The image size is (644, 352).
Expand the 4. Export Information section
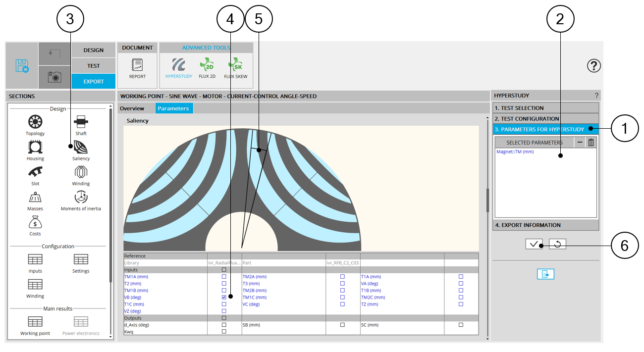(x=545, y=225)
